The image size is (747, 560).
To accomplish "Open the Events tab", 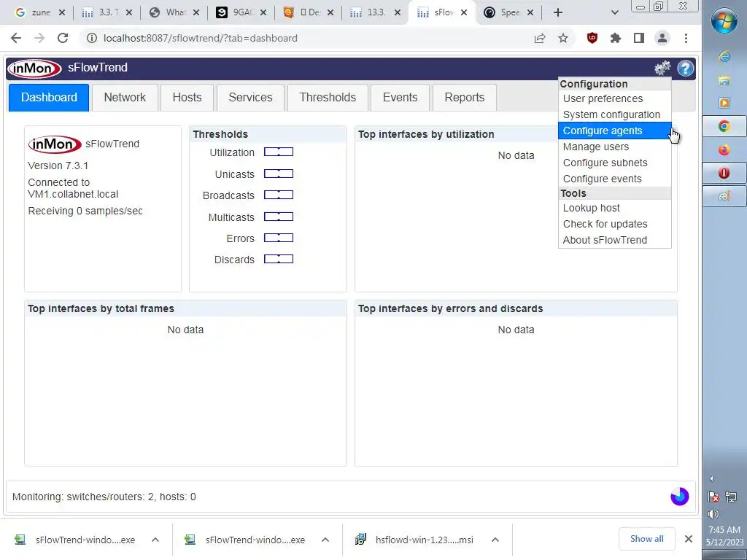I will click(x=400, y=98).
